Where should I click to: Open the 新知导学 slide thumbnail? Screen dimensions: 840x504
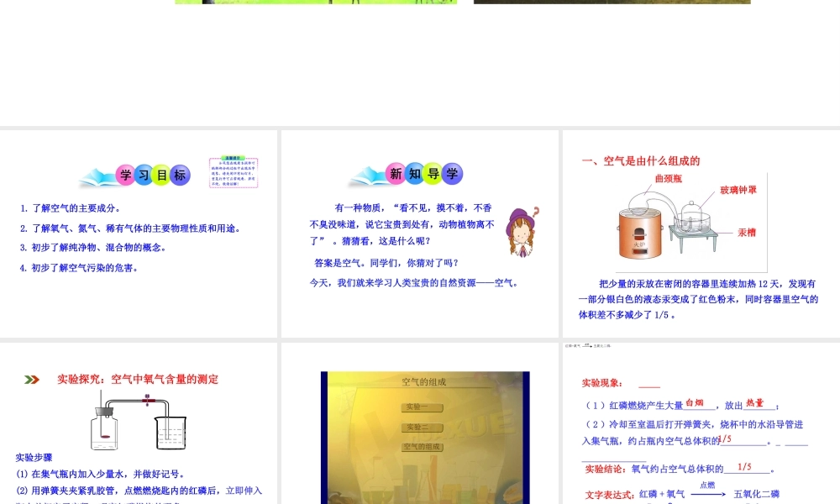coord(419,234)
